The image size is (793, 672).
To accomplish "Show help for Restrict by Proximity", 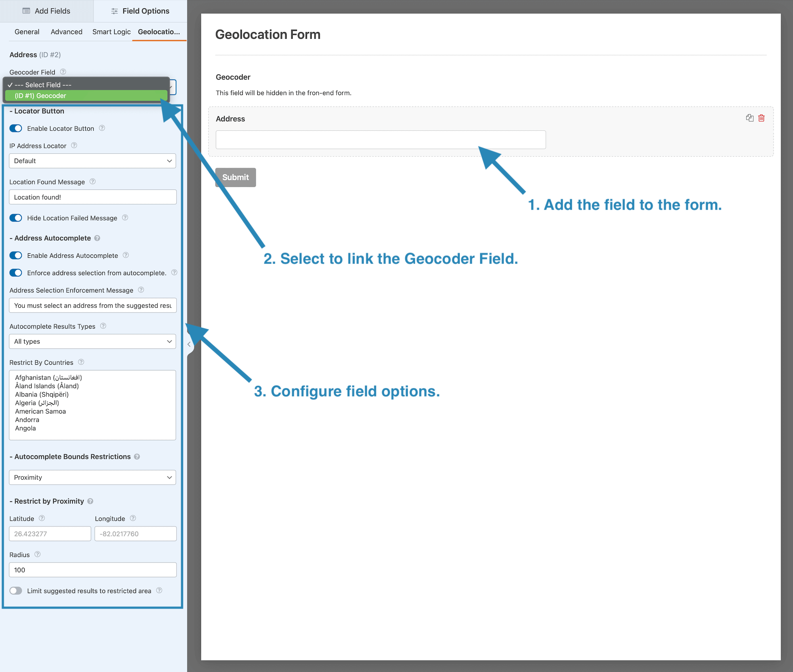I will point(90,502).
